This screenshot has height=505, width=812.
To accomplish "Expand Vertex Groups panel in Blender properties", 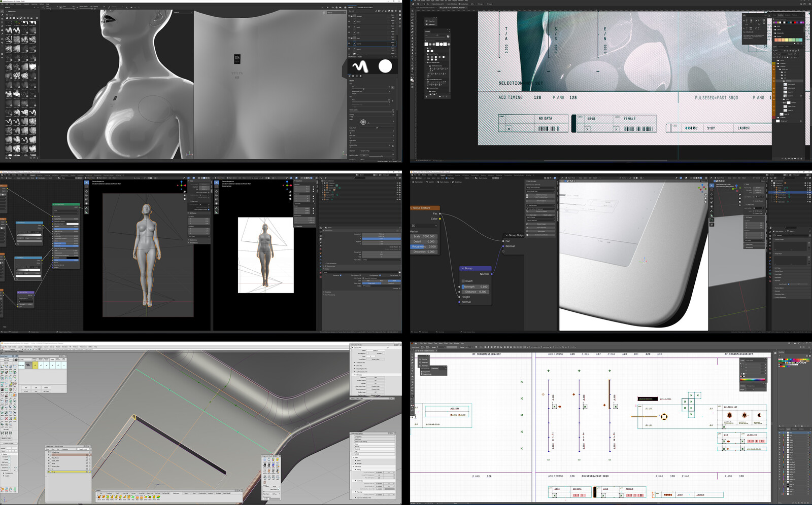I will tap(792, 239).
